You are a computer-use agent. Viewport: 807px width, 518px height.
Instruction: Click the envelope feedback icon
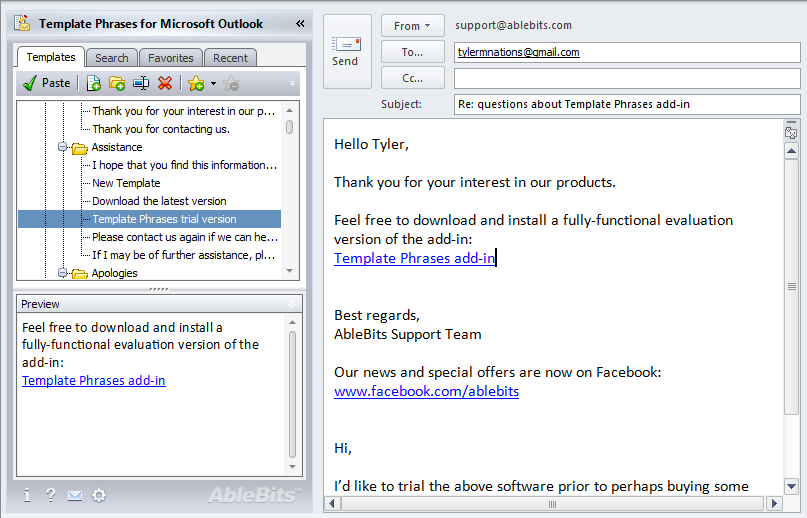(x=75, y=496)
